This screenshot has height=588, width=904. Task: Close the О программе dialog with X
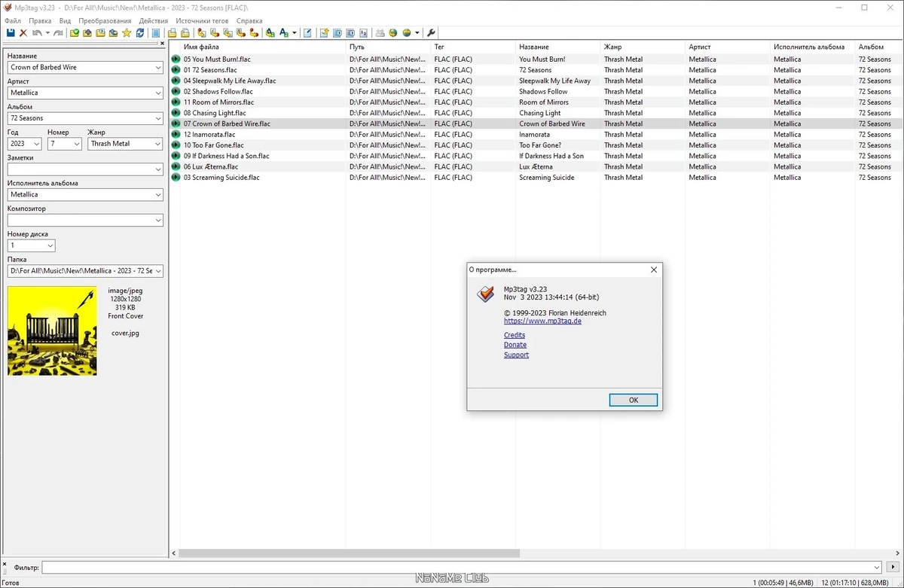[654, 270]
